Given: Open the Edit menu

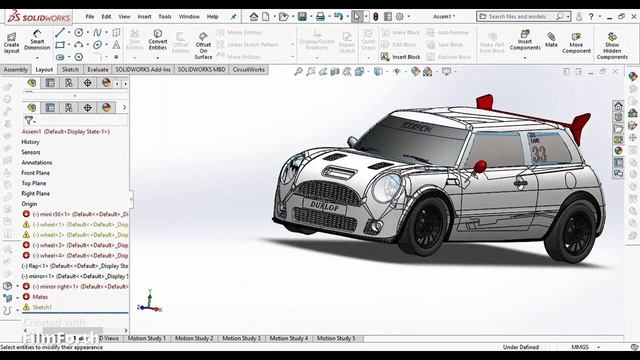Looking at the screenshot, I should point(106,17).
